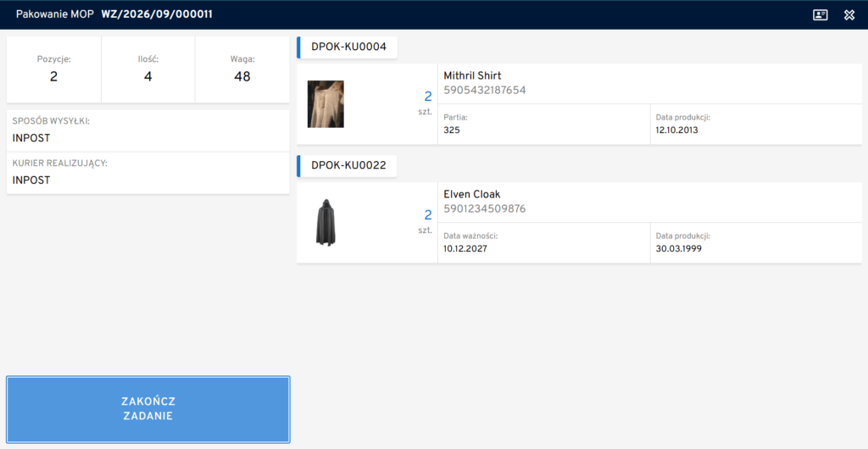Click the Elven Cloak product name
The image size is (868, 449).
tap(471, 195)
